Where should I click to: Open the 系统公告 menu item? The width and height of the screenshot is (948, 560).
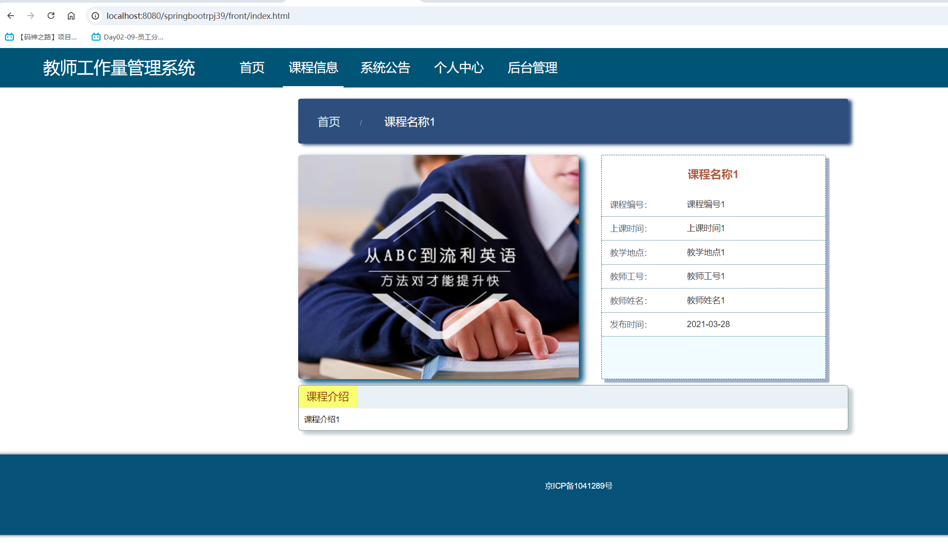385,68
